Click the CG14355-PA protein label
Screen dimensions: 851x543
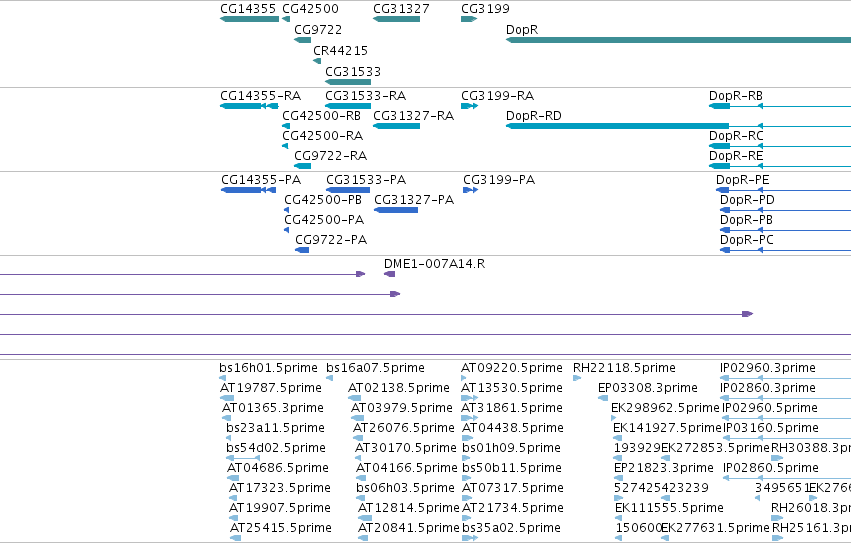pyautogui.click(x=261, y=180)
